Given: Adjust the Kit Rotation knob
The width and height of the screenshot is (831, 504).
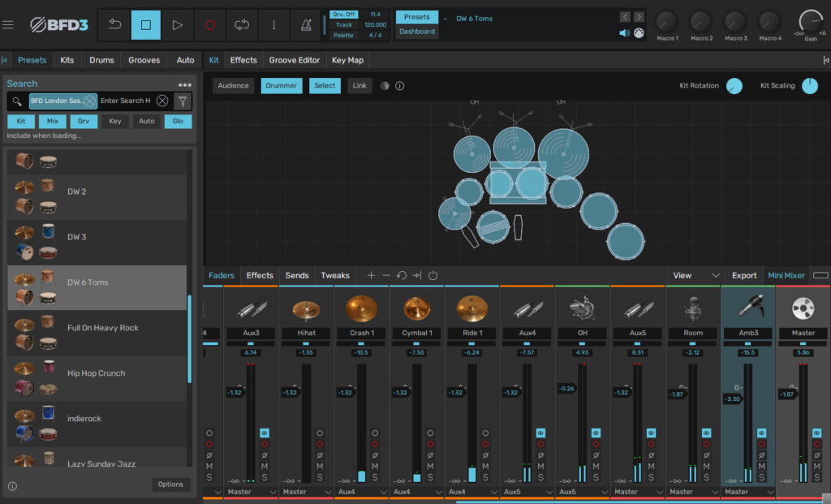Looking at the screenshot, I should tap(734, 86).
